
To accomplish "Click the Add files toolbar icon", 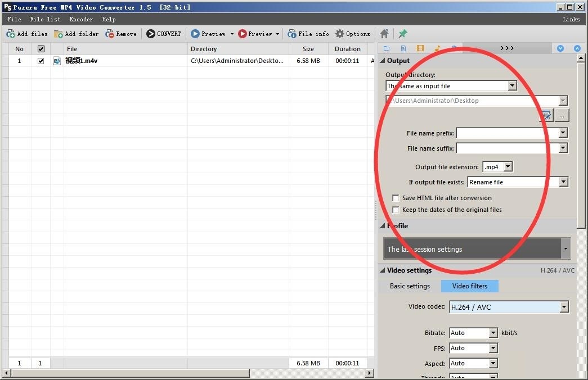I will coord(11,34).
